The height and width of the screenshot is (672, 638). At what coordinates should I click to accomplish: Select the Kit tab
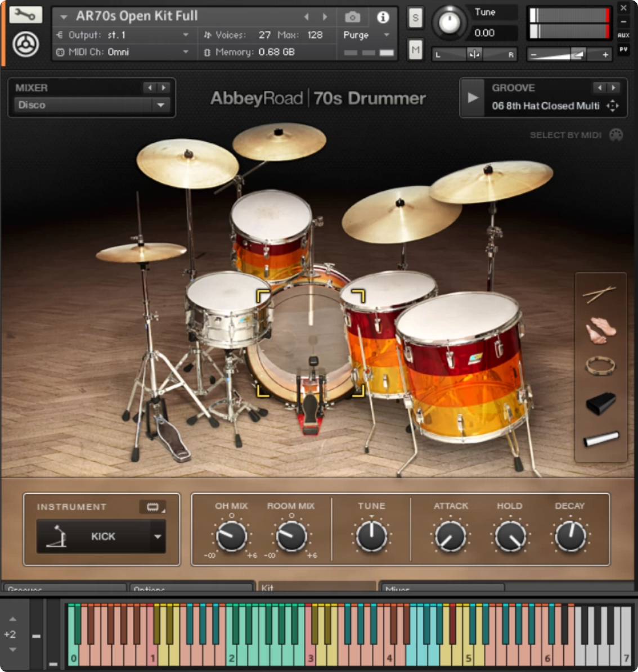click(x=316, y=587)
